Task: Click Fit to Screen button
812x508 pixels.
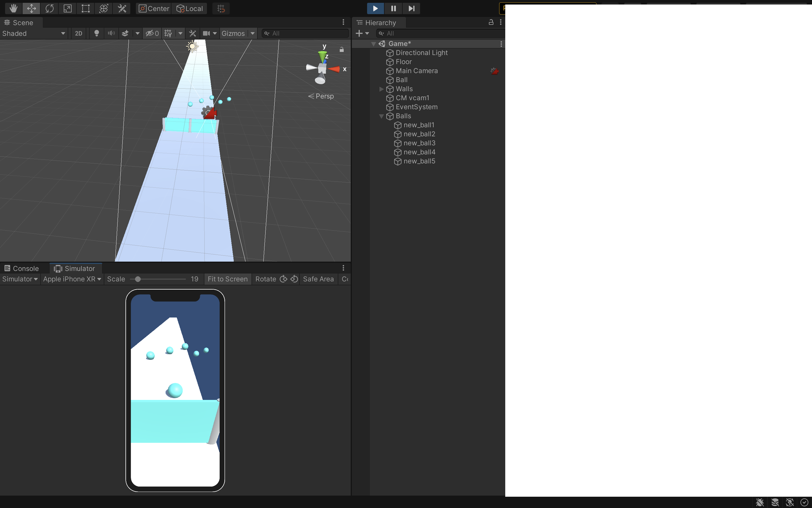Action: (228, 279)
